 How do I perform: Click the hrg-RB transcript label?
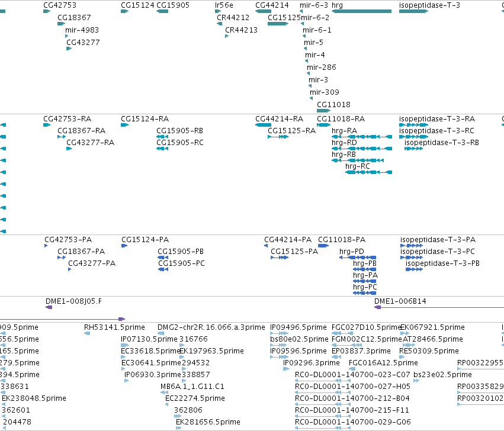344,155
